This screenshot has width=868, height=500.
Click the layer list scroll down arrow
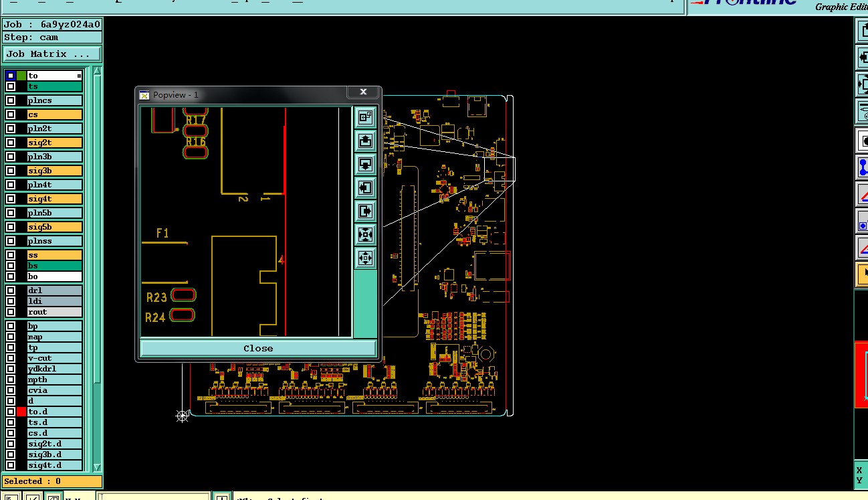[x=97, y=467]
